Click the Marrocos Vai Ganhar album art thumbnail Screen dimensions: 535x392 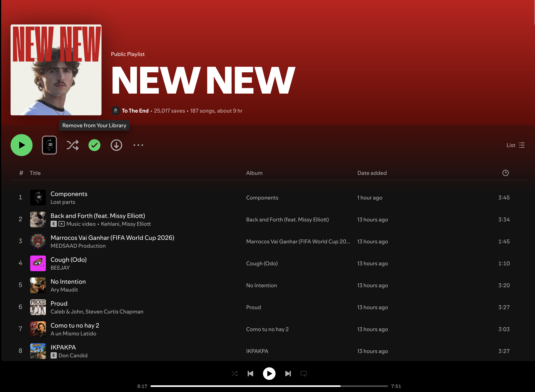click(38, 241)
